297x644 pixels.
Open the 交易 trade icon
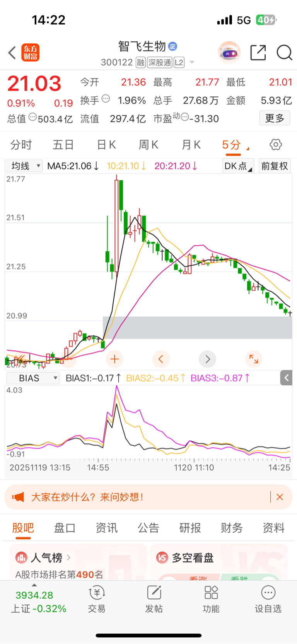click(x=97, y=592)
